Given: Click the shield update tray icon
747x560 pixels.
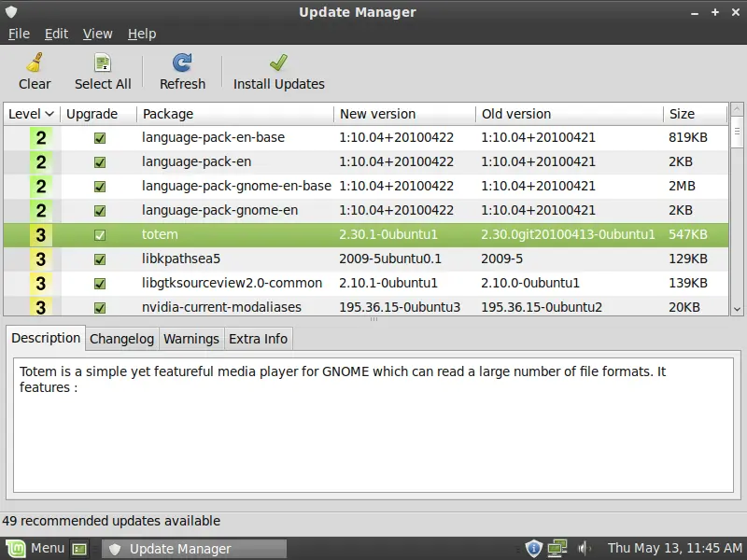Looking at the screenshot, I should click(533, 548).
